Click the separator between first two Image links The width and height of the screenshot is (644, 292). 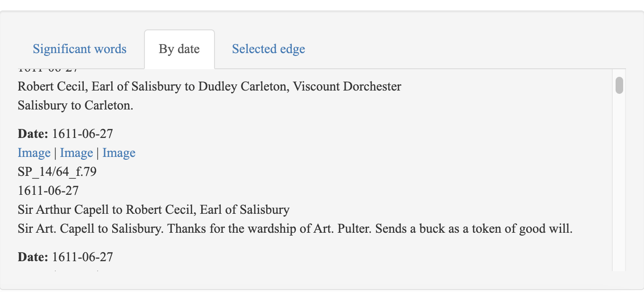(55, 153)
